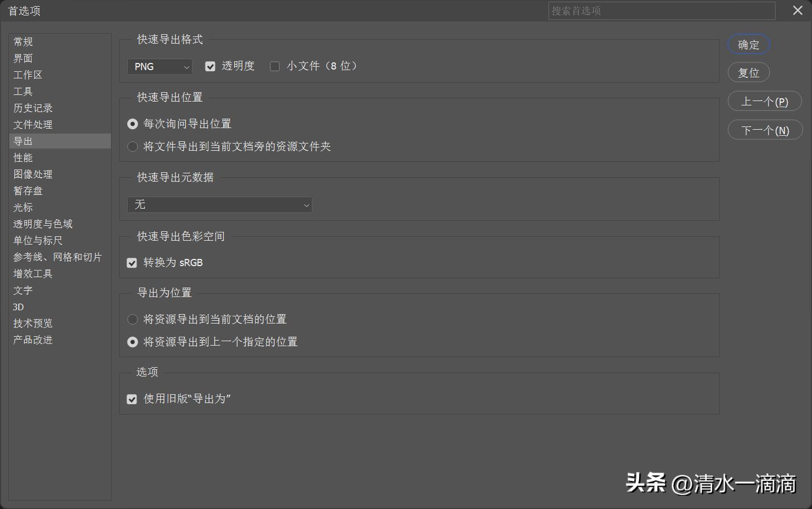Open the quick export metadata dropdown set to 无
This screenshot has height=509, width=812.
(x=219, y=204)
